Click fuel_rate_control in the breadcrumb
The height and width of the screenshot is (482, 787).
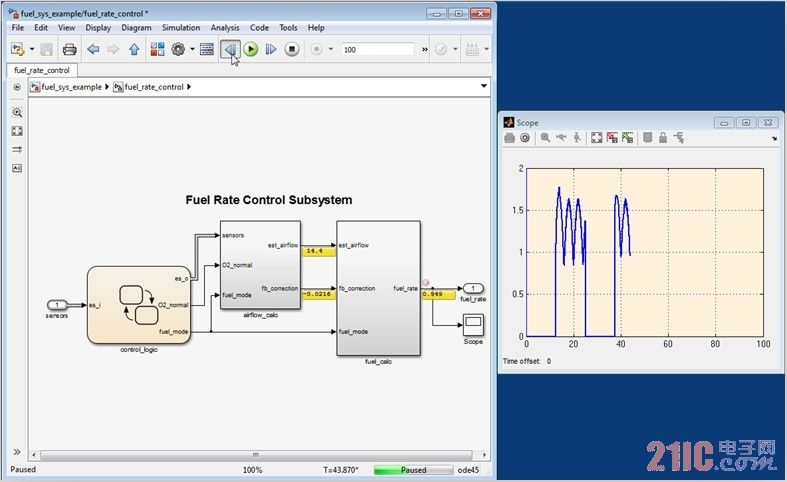[x=154, y=87]
